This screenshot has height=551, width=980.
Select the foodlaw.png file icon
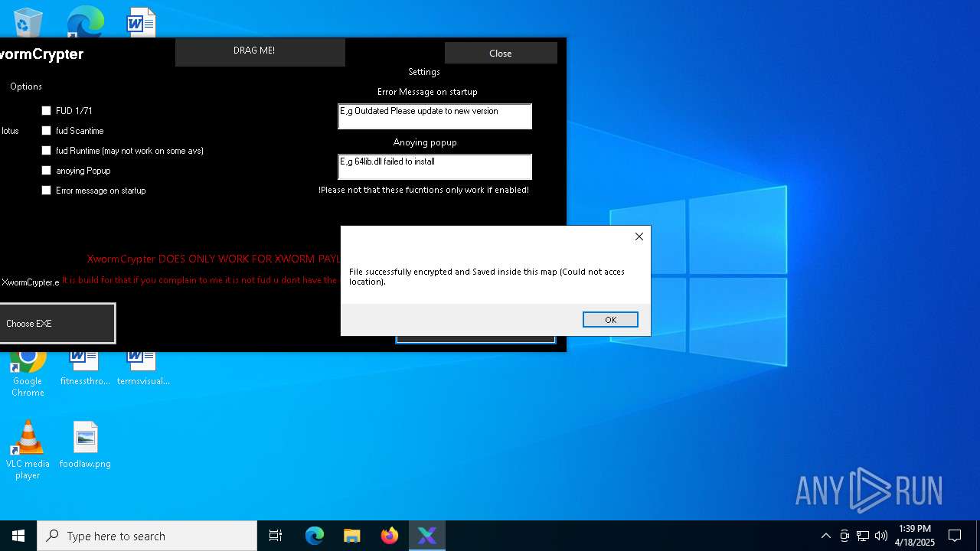(85, 445)
